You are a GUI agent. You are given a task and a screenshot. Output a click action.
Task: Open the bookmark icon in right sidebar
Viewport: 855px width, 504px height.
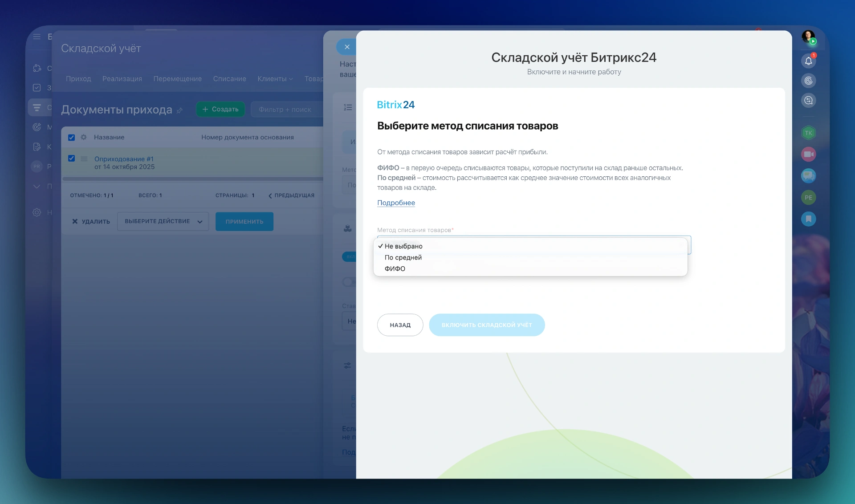(808, 219)
